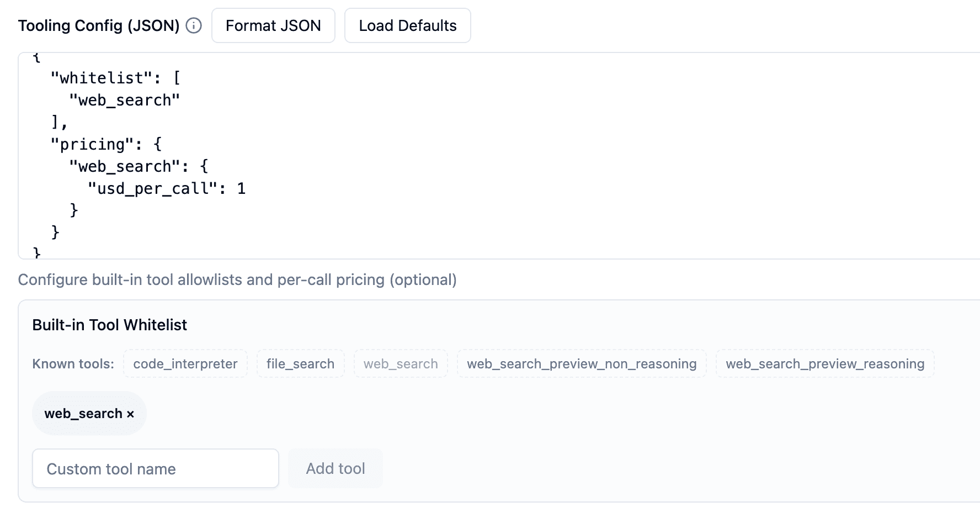Click the web_search whitelist tag
This screenshot has width=980, height=507.
[x=84, y=413]
